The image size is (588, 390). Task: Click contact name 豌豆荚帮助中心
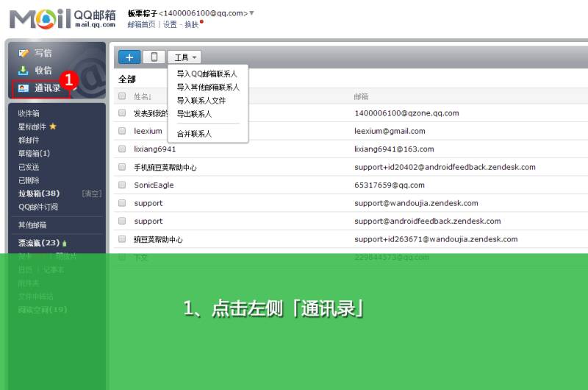point(158,239)
